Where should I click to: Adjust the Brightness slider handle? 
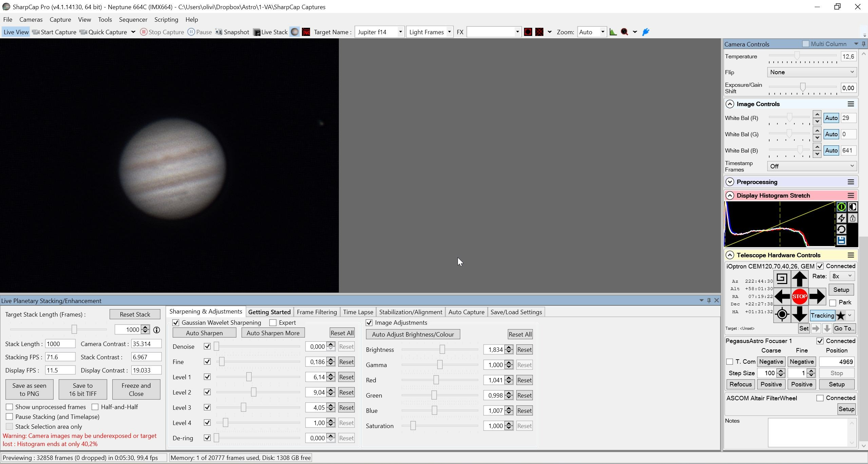(x=442, y=349)
